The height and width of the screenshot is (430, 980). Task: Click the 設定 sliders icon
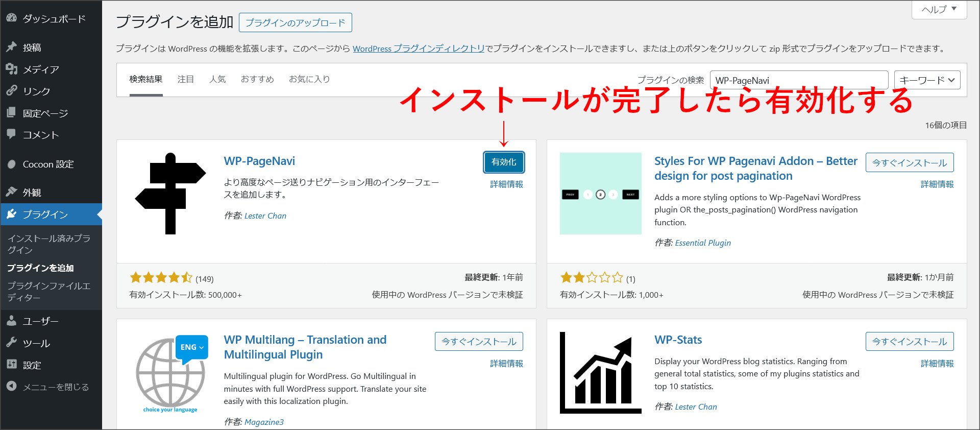coord(11,365)
